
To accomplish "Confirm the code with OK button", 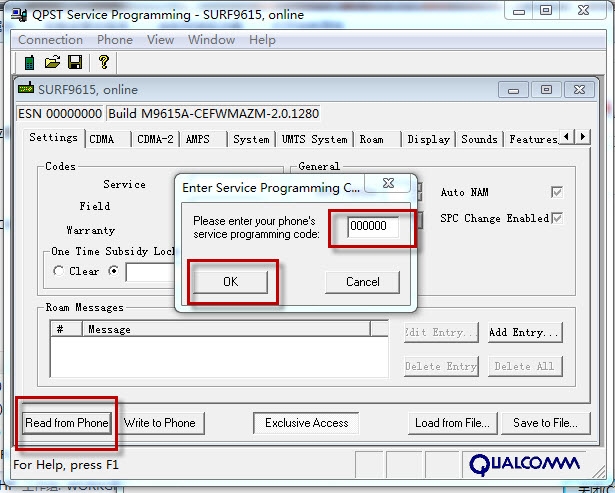I will tap(230, 282).
